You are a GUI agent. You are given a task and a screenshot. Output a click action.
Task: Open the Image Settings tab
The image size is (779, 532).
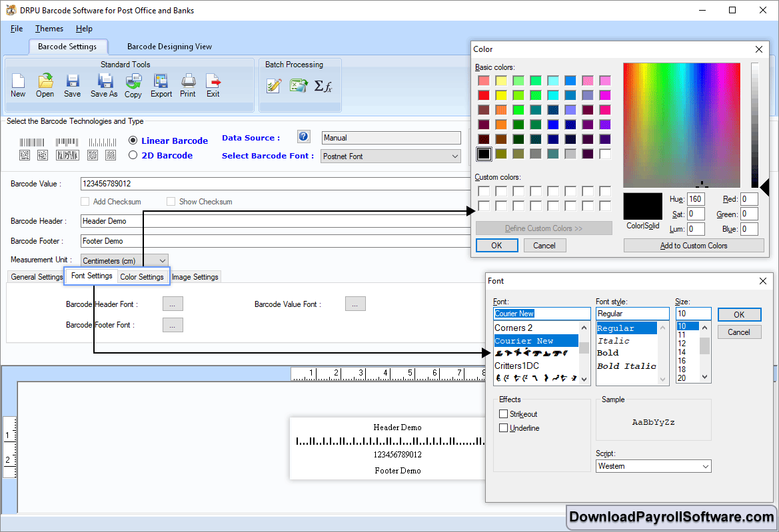click(x=195, y=277)
